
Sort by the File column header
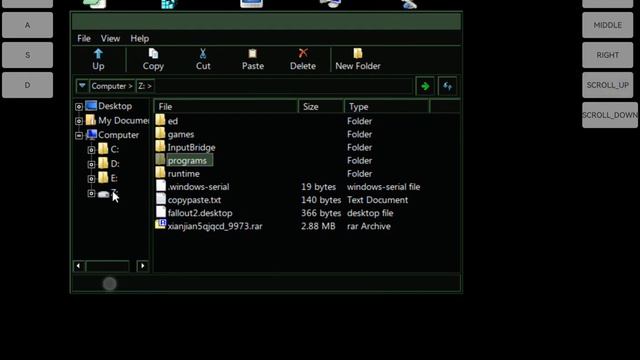[x=226, y=107]
